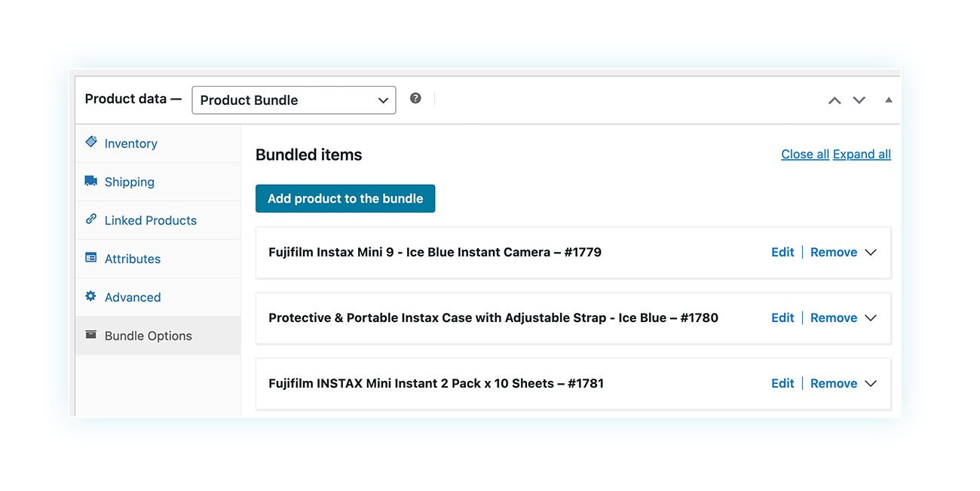Click the Close all link

click(x=805, y=154)
